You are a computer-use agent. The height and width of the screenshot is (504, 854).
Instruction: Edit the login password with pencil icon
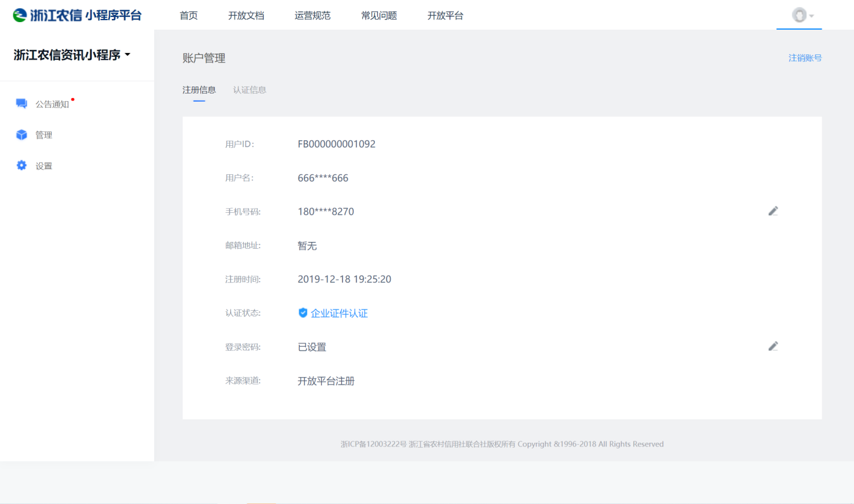click(x=773, y=346)
